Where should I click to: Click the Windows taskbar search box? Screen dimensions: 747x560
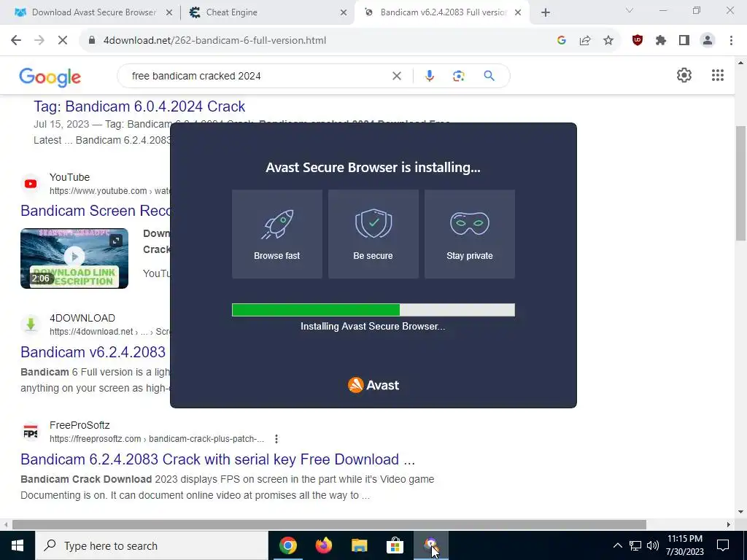[152, 545]
